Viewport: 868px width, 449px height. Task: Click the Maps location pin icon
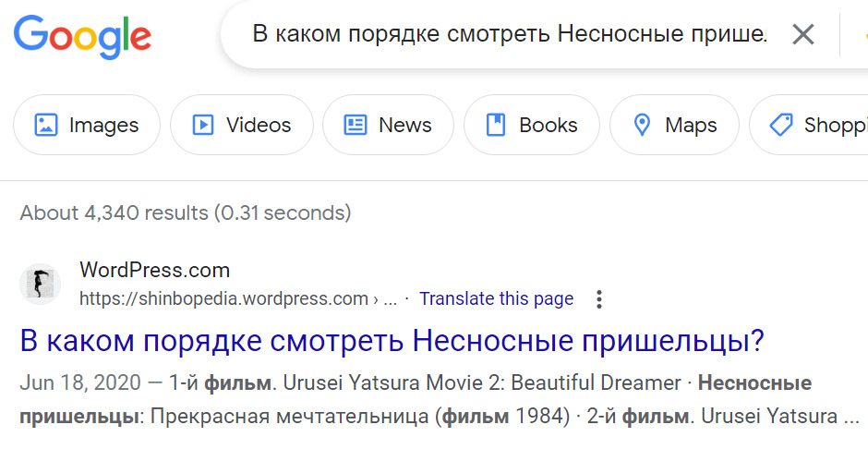(643, 125)
